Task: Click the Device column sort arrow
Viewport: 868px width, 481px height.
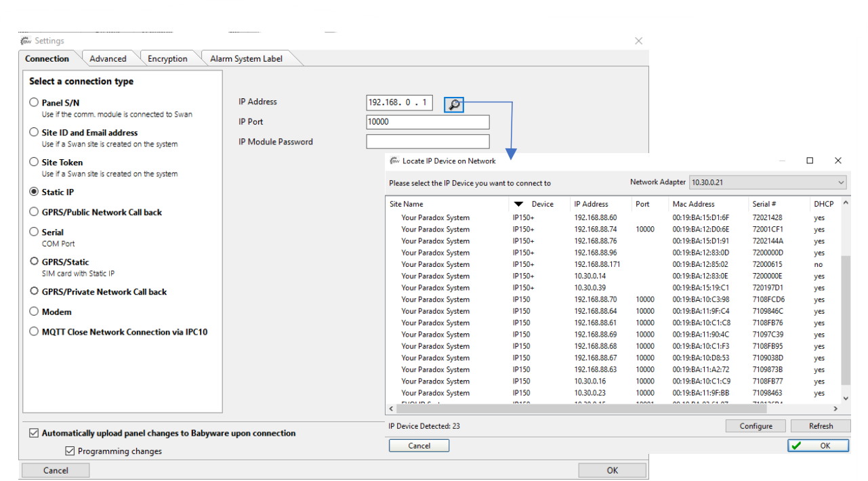Action: [518, 204]
